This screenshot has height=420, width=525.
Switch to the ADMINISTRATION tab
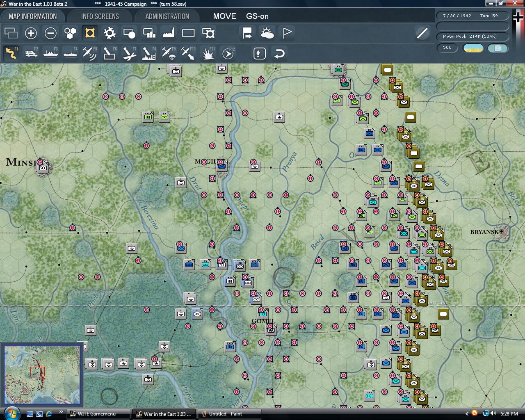167,16
